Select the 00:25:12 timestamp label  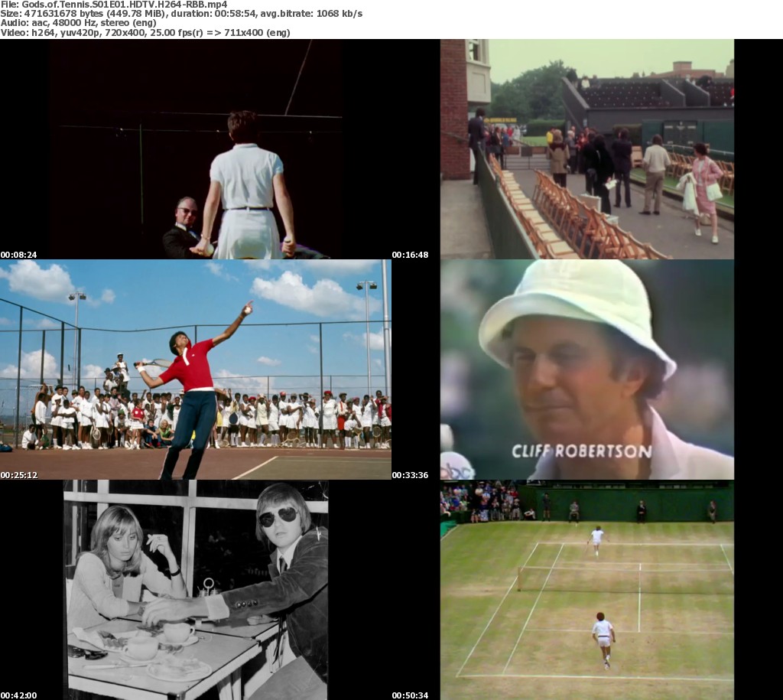click(x=19, y=475)
